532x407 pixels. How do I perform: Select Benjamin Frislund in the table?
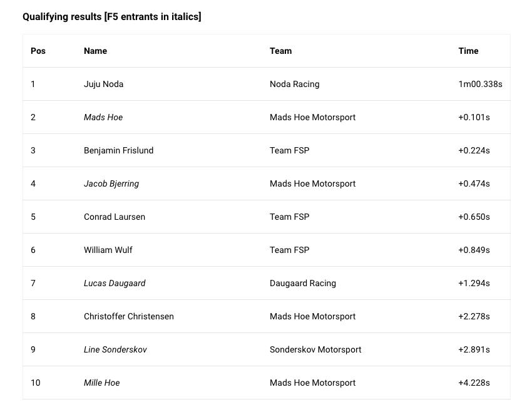(118, 150)
